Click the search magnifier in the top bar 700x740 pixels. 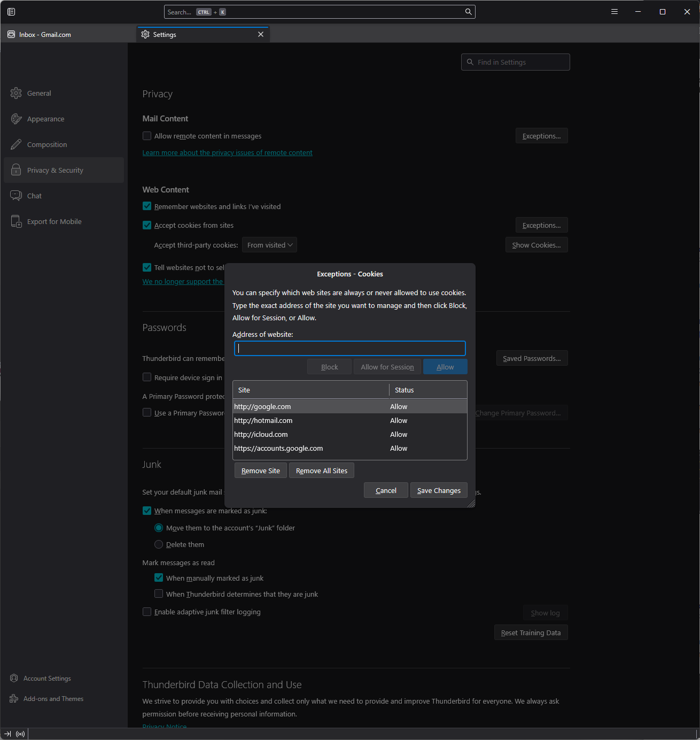tap(468, 12)
